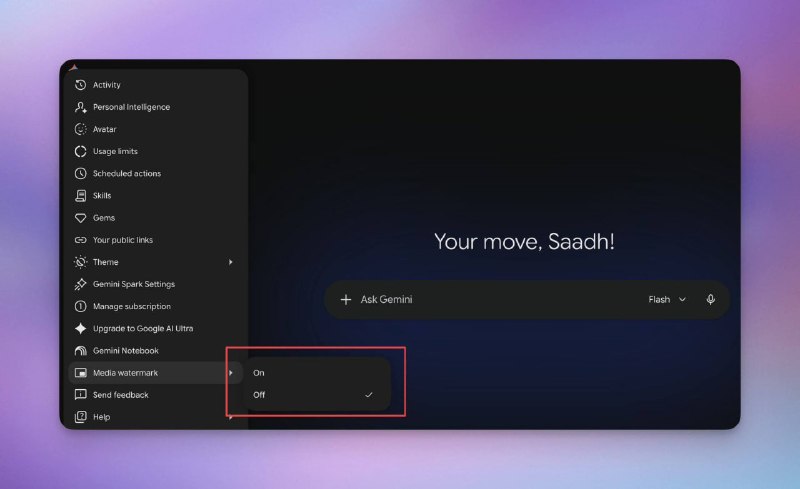Expand the Media watermark submenu arrow
The image size is (800, 489).
(x=231, y=373)
